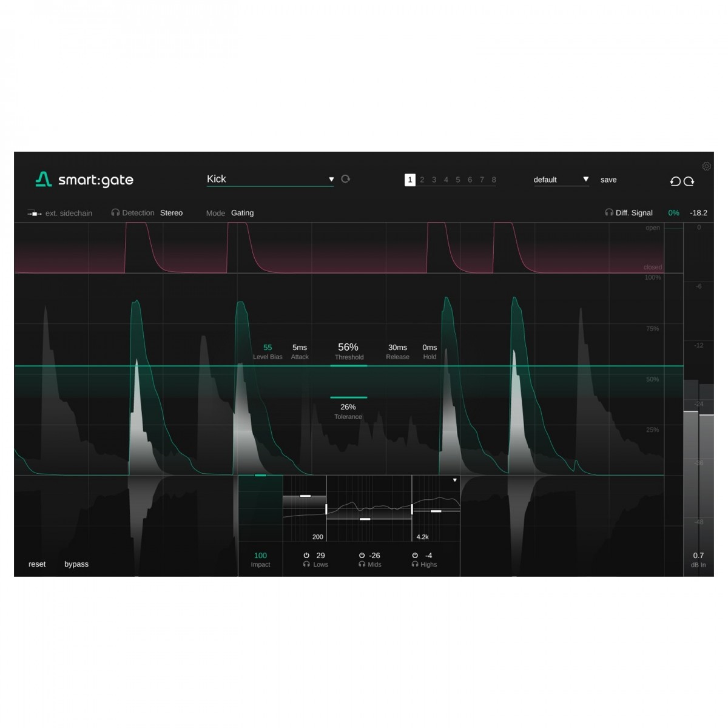728x728 pixels.
Task: Click the Detection headphone icon
Action: (115, 213)
